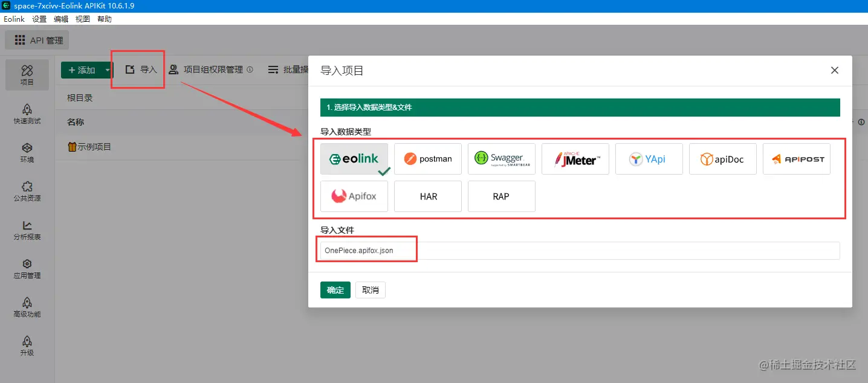The height and width of the screenshot is (383, 868).
Task: Click the 导入文件 file input field
Action: (580, 251)
